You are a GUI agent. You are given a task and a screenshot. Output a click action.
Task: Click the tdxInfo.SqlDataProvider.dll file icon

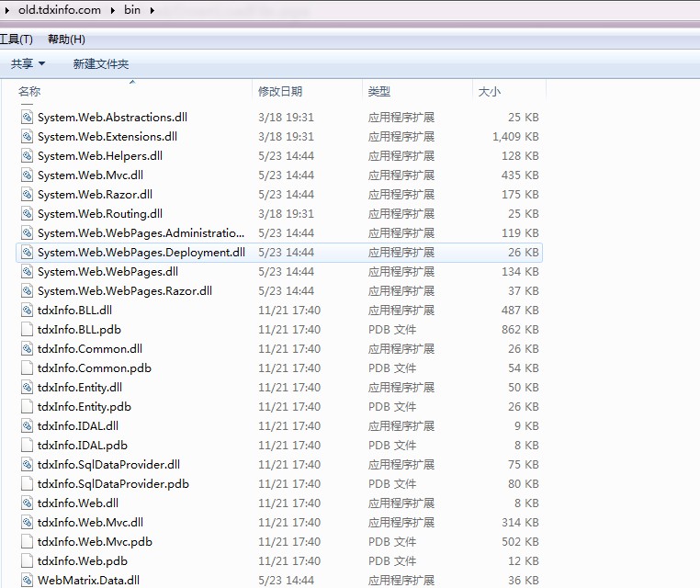[x=28, y=464]
